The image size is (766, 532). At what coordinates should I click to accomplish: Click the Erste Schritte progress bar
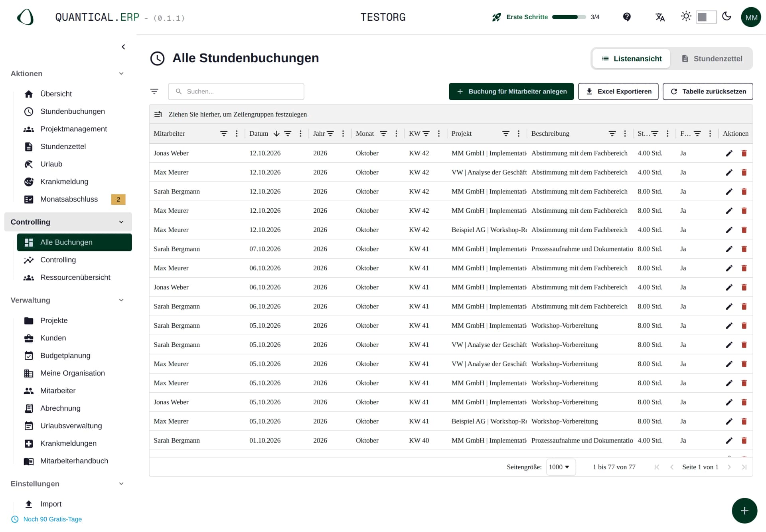pyautogui.click(x=569, y=17)
